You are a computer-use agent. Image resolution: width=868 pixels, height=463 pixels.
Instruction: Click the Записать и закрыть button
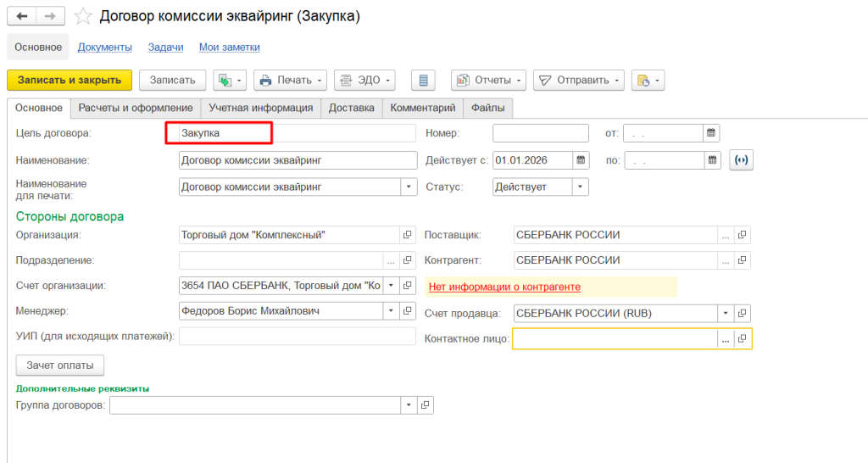(70, 80)
